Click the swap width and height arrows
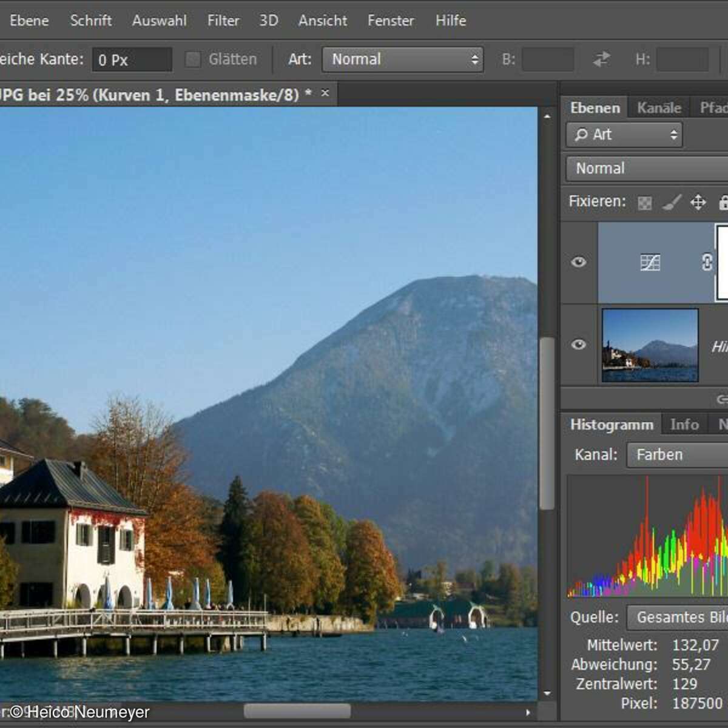 click(601, 59)
